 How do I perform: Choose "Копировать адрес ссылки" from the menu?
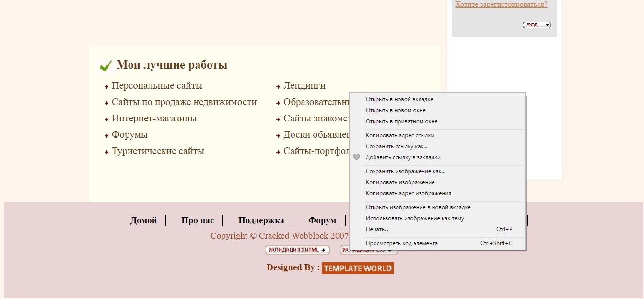click(x=399, y=135)
